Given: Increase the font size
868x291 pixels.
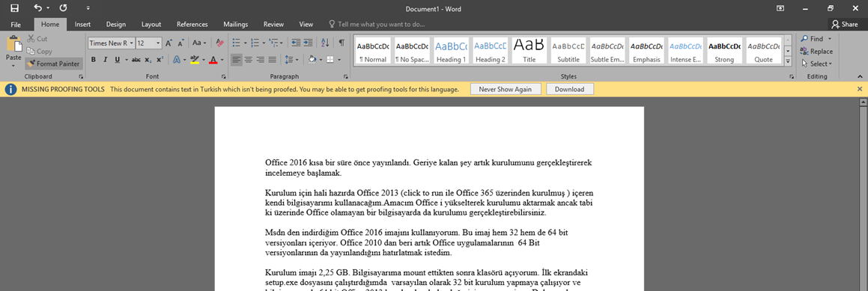Looking at the screenshot, I should 169,43.
